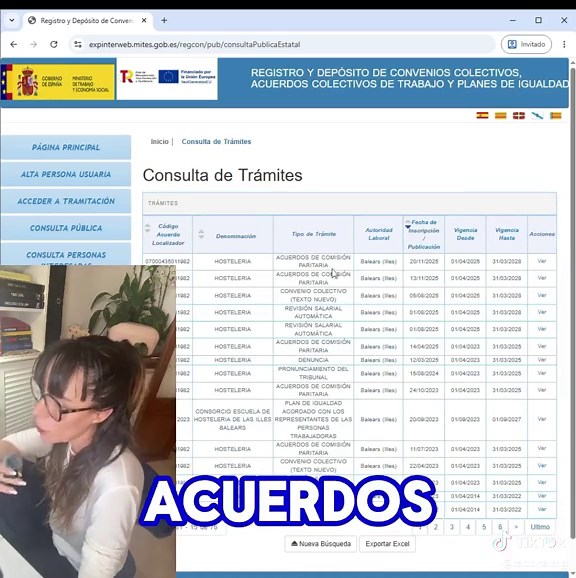Open Ver for the 20/11/2025 row

tap(542, 261)
